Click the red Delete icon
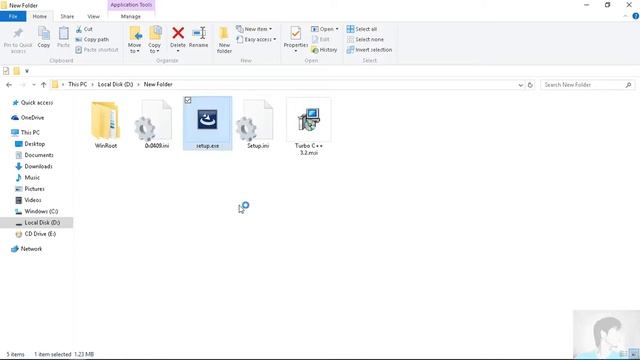 (178, 33)
